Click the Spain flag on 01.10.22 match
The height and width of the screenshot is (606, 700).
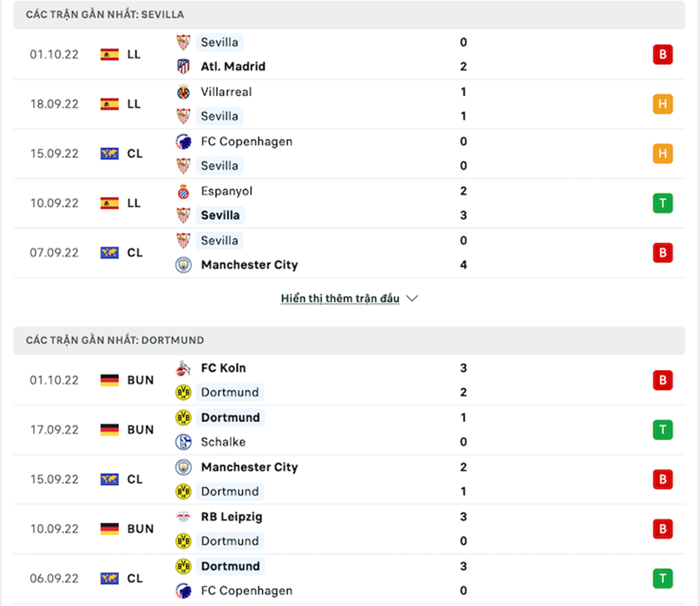pos(109,55)
